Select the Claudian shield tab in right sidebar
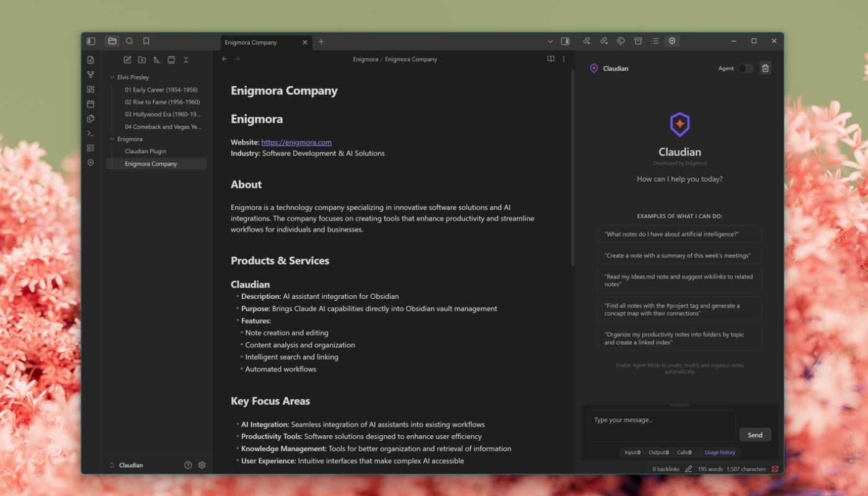 click(x=672, y=41)
